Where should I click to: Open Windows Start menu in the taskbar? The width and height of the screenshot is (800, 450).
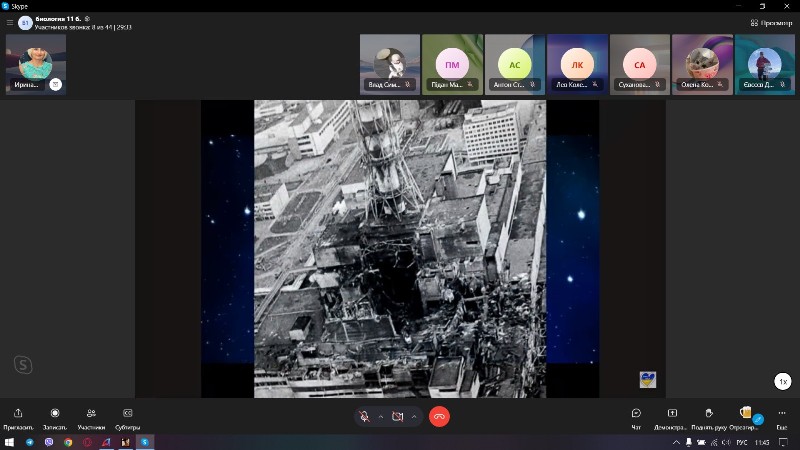pos(9,442)
